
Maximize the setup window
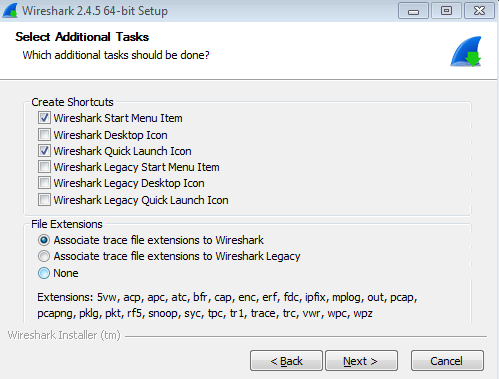446,11
